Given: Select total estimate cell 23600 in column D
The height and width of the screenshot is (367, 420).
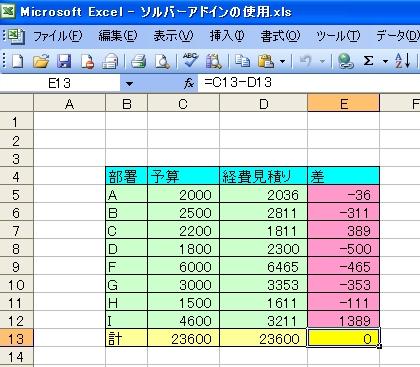Looking at the screenshot, I should point(263,338).
